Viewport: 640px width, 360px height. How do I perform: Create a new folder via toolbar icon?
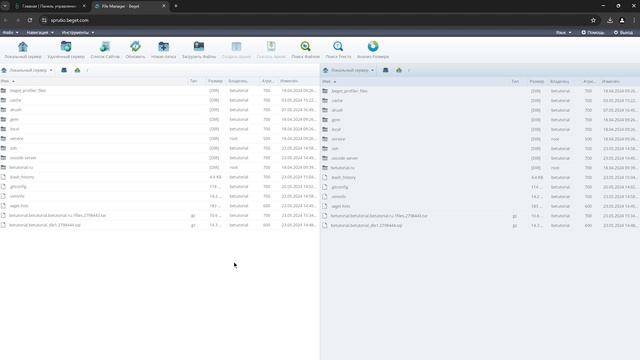163,50
